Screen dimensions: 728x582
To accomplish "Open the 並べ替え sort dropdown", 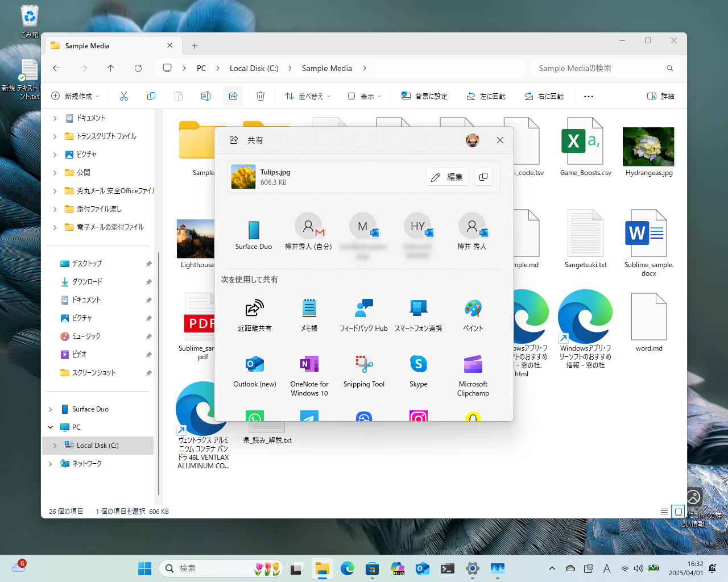I will [309, 96].
